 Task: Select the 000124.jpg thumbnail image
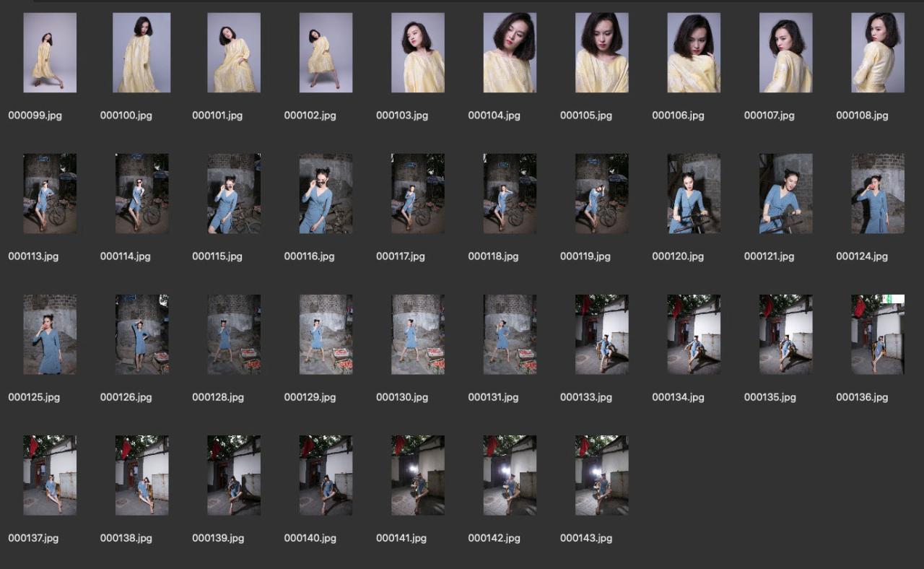(878, 194)
